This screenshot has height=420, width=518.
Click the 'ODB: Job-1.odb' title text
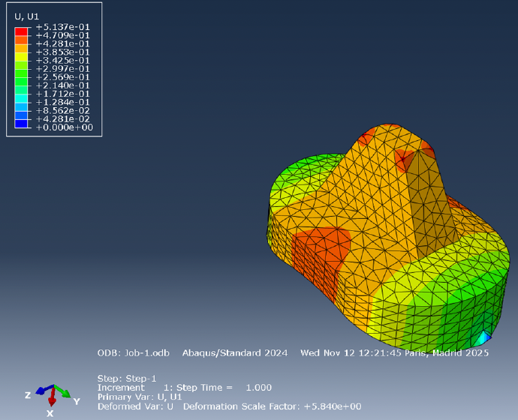click(x=134, y=353)
